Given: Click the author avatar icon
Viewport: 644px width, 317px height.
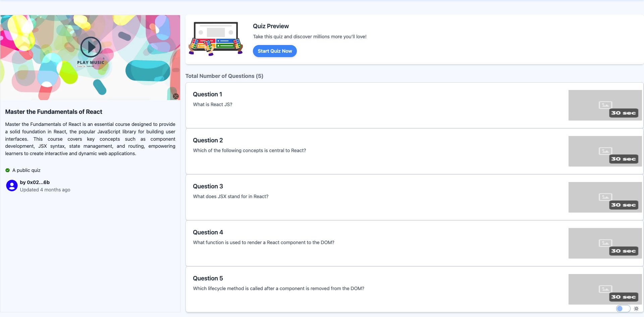Looking at the screenshot, I should pos(12,185).
